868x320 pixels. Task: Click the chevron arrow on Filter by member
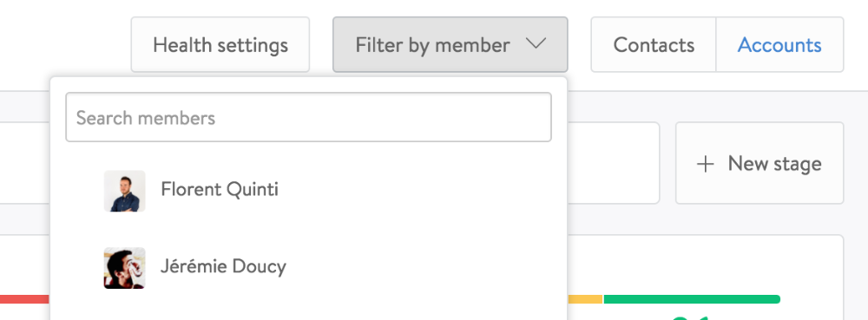pyautogui.click(x=536, y=43)
